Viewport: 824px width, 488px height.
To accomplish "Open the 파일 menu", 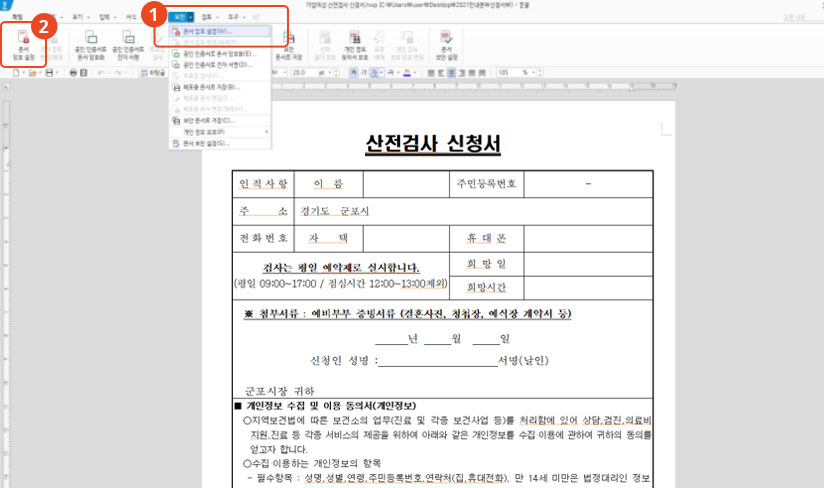I will 18,17.
